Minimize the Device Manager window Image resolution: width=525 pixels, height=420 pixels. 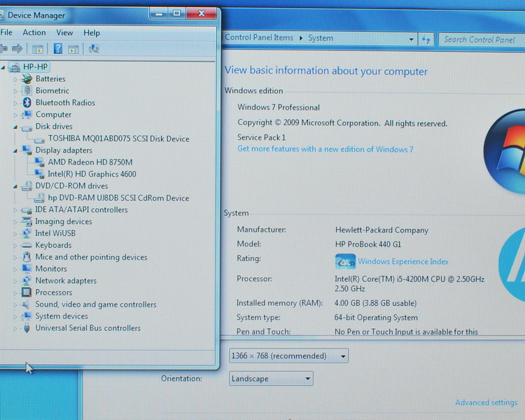(159, 14)
